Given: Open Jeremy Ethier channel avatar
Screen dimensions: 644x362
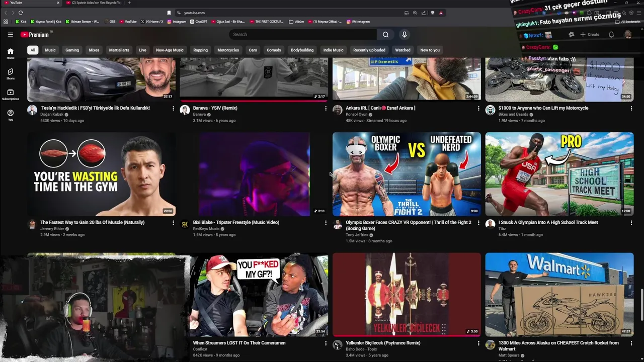Looking at the screenshot, I should [x=32, y=224].
